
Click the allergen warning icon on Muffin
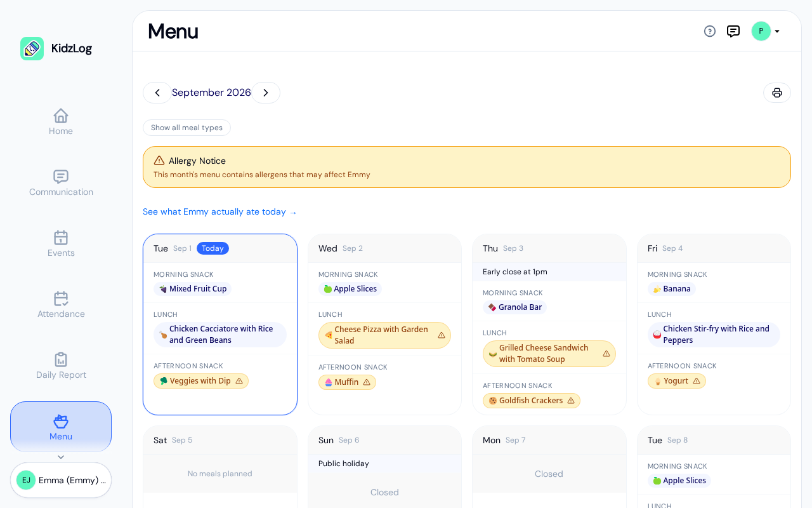tap(367, 382)
